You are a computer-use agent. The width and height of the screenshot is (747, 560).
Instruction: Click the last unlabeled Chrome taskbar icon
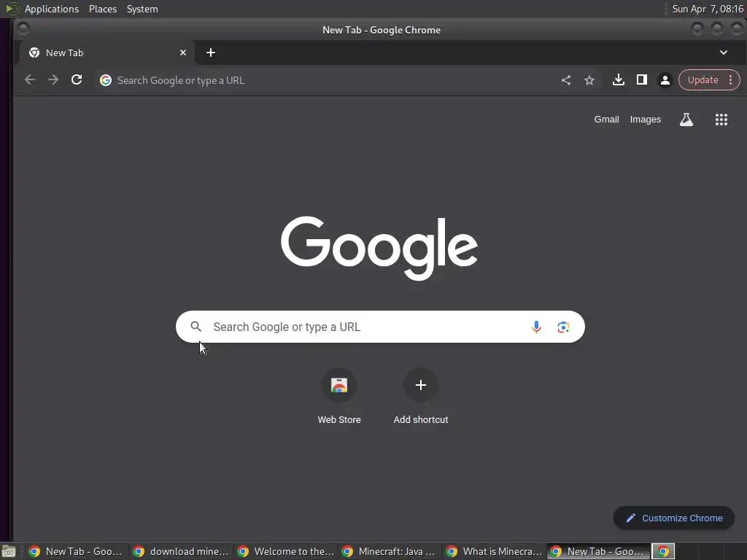pos(663,551)
